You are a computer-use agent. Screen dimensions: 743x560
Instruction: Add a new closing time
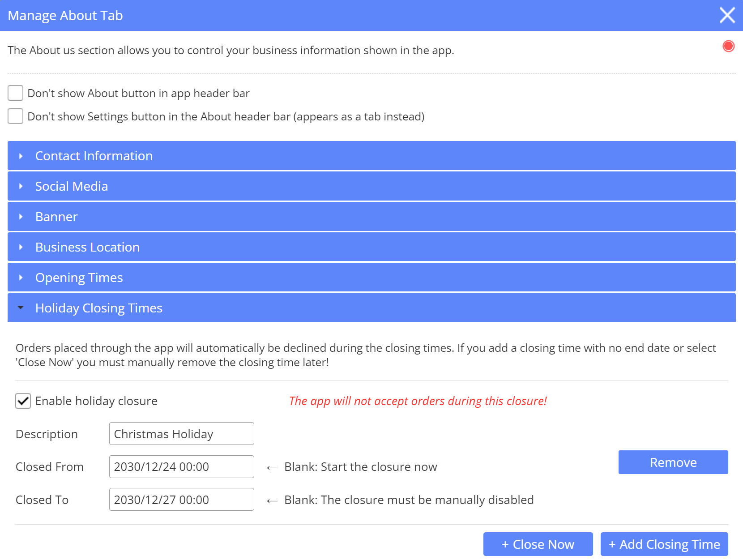[664, 544]
